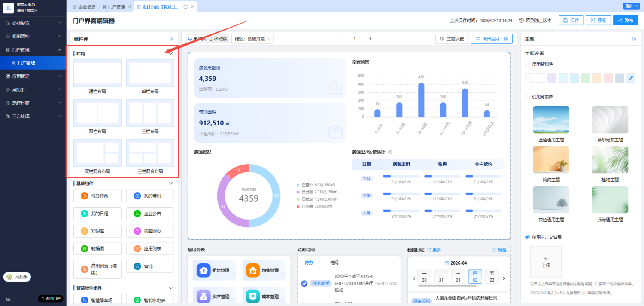Collapse the left sidebar menu icon
The image size is (644, 306).
pos(8,298)
